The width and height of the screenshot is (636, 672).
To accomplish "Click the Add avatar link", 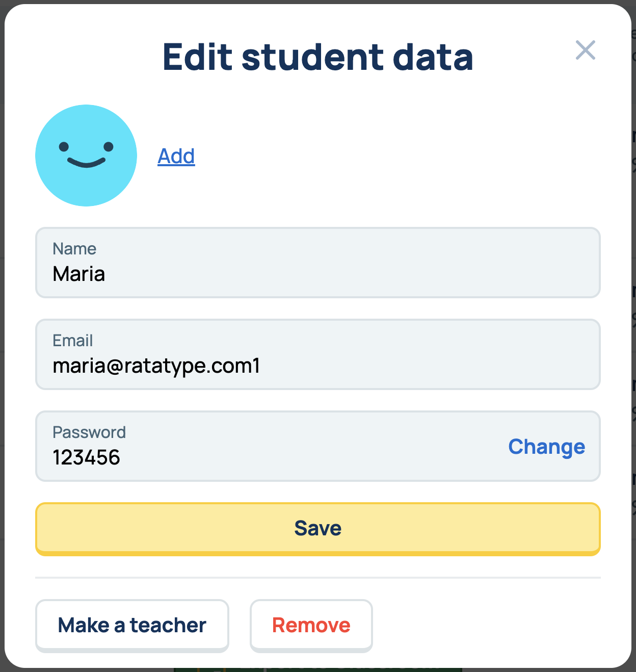I will [176, 156].
